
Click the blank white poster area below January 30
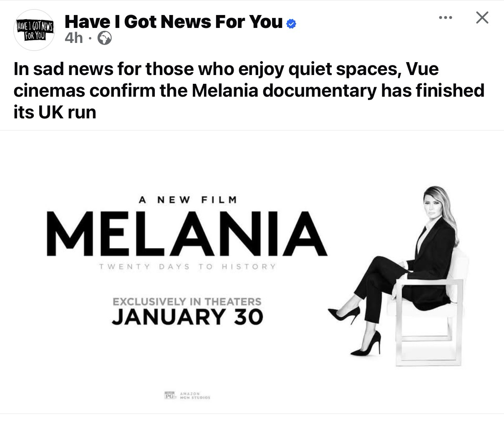(188, 358)
